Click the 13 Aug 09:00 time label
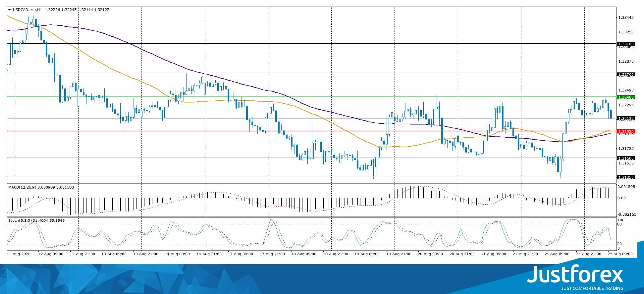The height and width of the screenshot is (294, 644). 114,254
